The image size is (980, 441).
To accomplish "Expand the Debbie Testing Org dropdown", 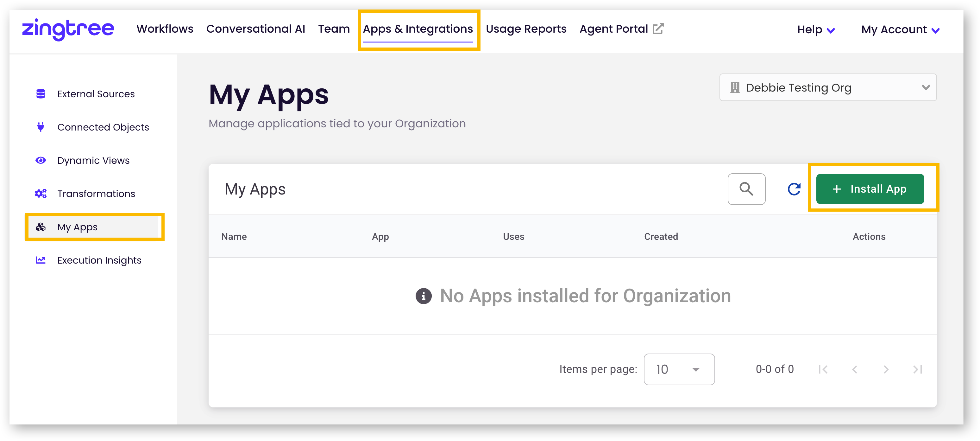I will [827, 87].
